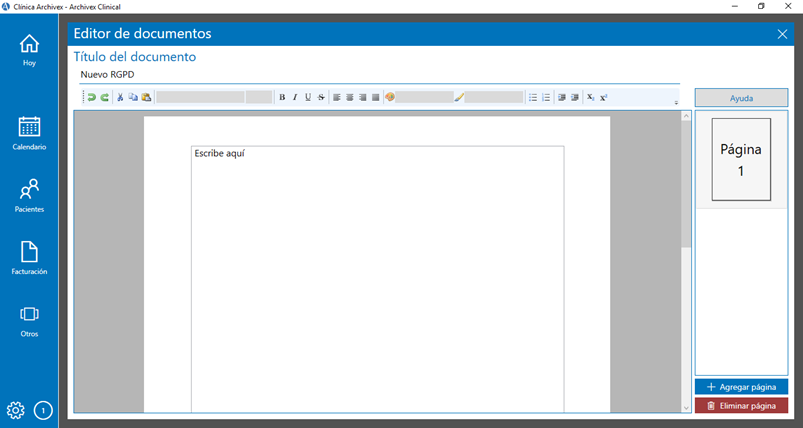Screen dimensions: 803x428
Task: Click the Undo icon in editor toolbar
Action: [92, 97]
